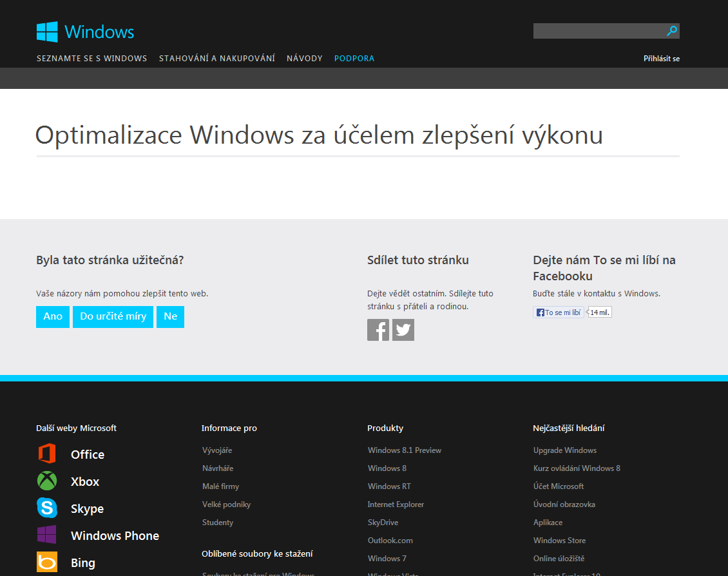Click heading 'Optimalizace Windows za účelem zlepšení výkonu'
Image resolution: width=728 pixels, height=576 pixels.
coord(319,135)
